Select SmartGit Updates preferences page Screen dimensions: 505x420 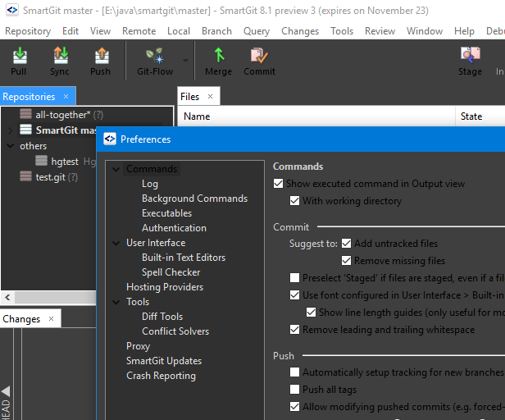coord(164,361)
